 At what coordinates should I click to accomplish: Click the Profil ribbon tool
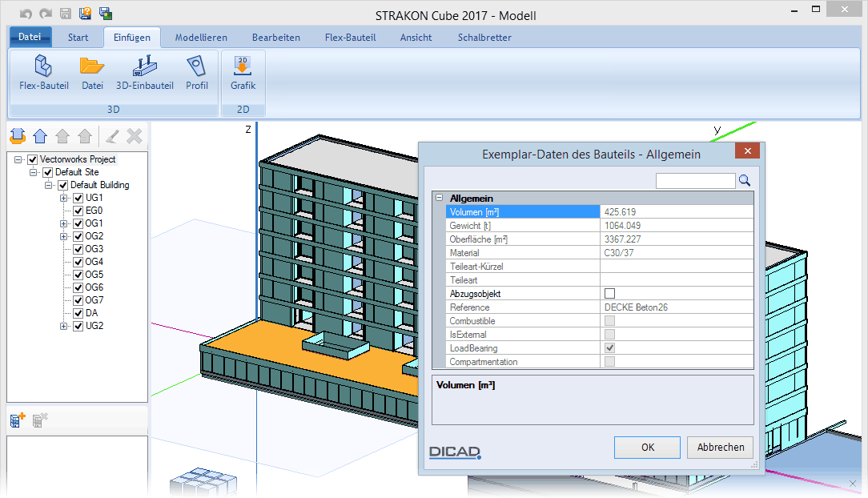coord(196,73)
